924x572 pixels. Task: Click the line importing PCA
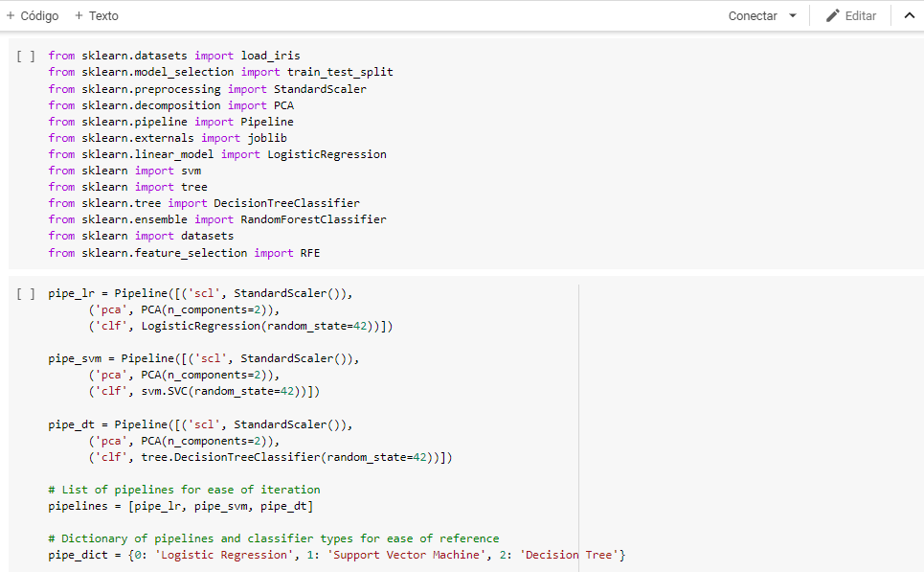170,105
